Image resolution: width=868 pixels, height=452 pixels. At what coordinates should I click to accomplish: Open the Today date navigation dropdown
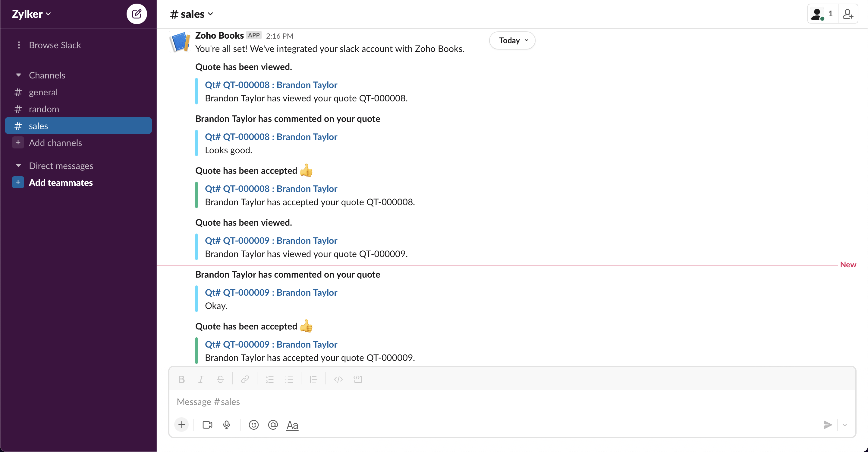coord(511,40)
